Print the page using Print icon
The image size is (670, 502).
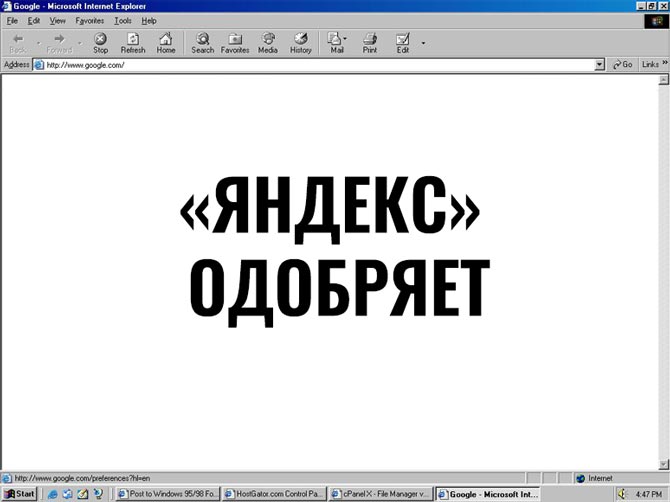pyautogui.click(x=370, y=42)
